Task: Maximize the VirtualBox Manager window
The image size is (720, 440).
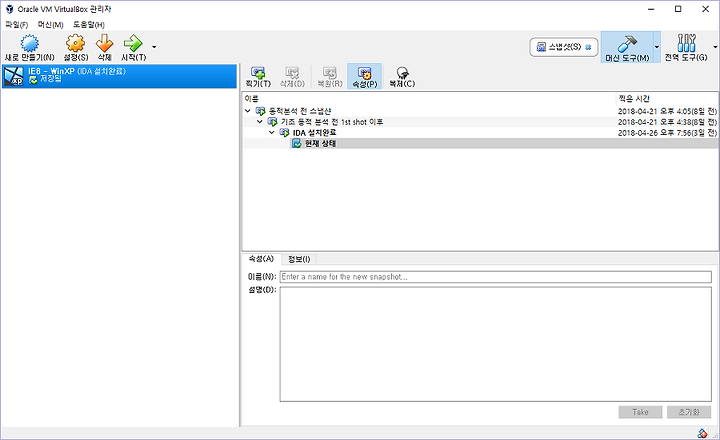Action: click(678, 9)
